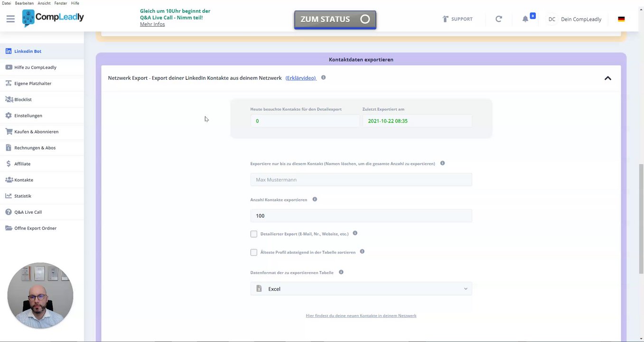Click info icon beside Detaillierter Export

click(x=355, y=233)
